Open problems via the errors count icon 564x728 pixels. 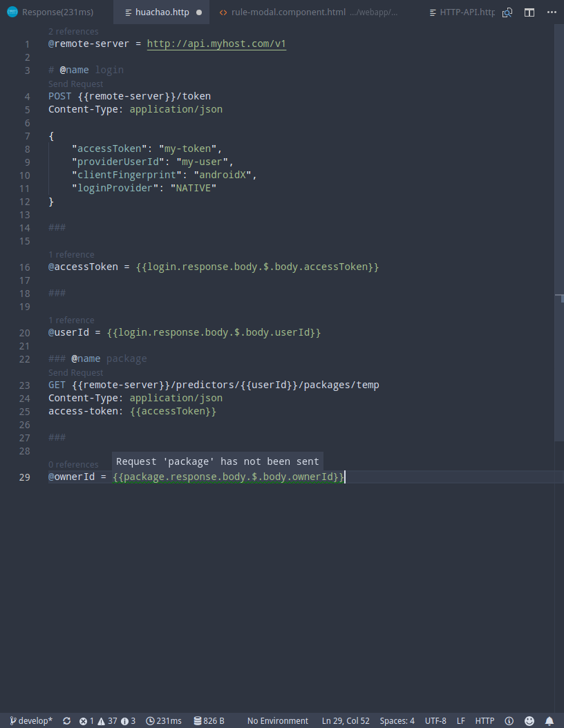(x=86, y=720)
